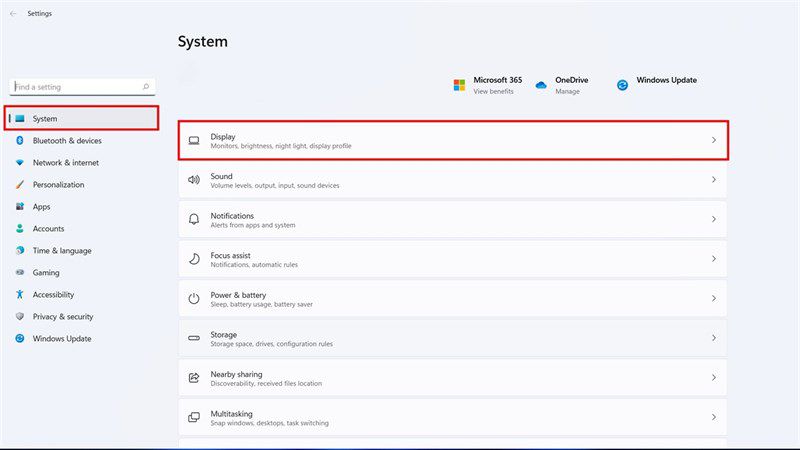Open Accounts section label
Screen dimensions: 800x450
(x=48, y=229)
